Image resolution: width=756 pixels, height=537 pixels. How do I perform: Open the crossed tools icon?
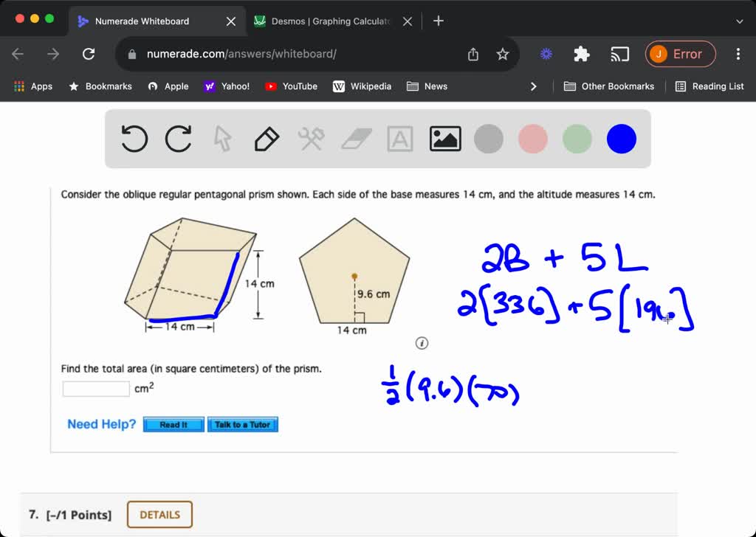[311, 139]
